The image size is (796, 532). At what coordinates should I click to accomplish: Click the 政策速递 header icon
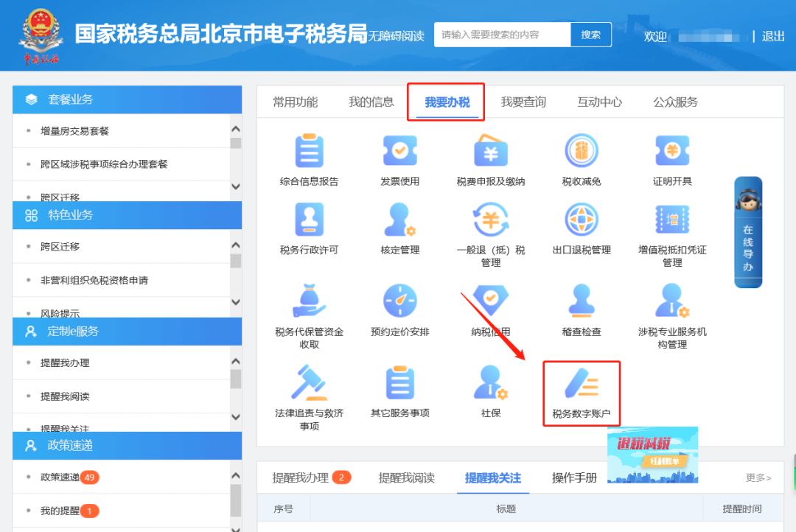click(31, 446)
